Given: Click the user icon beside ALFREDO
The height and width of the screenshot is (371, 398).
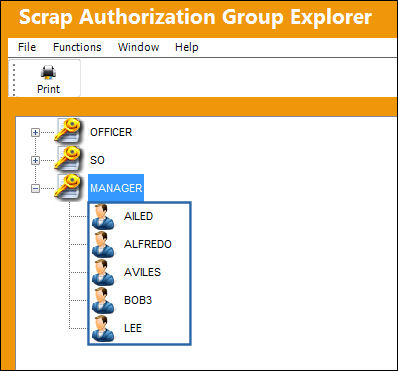Looking at the screenshot, I should point(103,245).
